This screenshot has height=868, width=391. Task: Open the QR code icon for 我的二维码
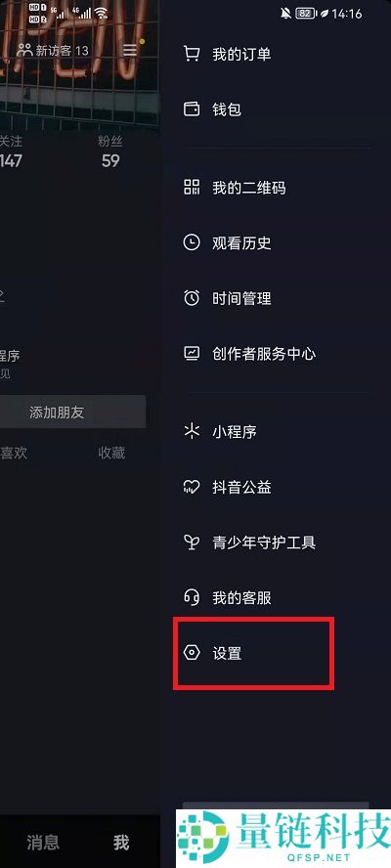click(192, 187)
